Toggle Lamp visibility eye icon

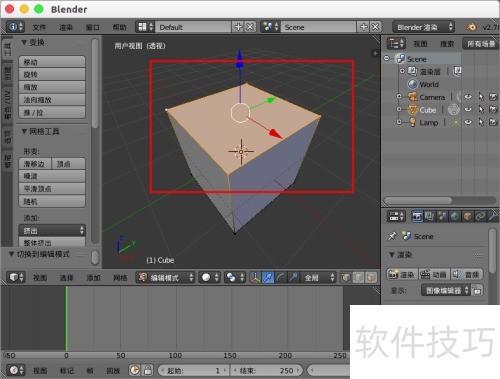coord(468,122)
